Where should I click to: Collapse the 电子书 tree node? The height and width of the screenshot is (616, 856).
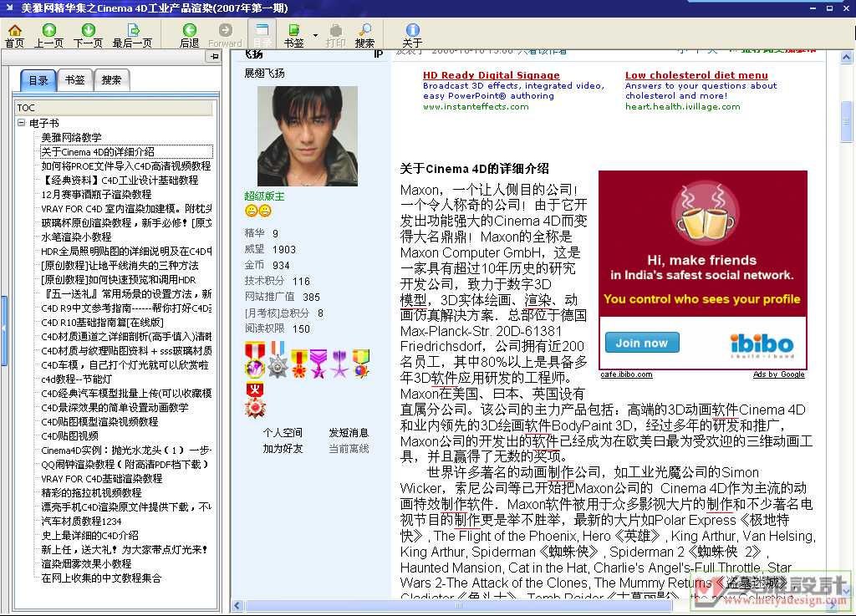click(21, 123)
